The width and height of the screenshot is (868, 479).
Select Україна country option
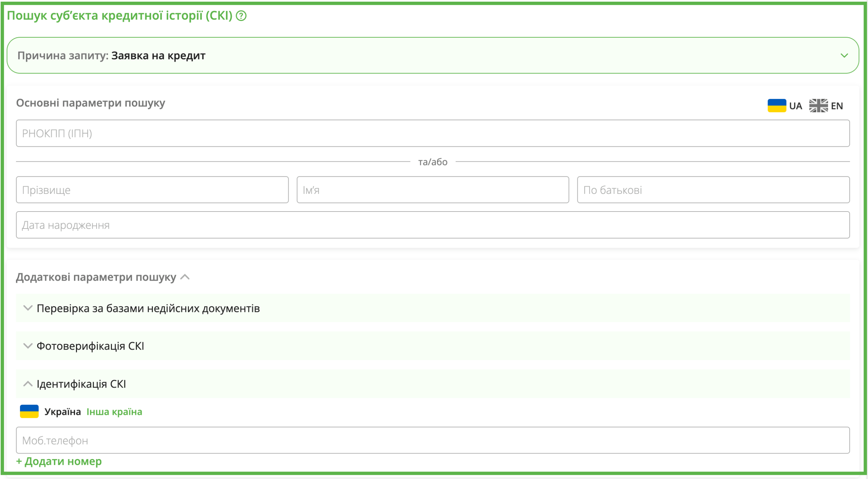[62, 412]
